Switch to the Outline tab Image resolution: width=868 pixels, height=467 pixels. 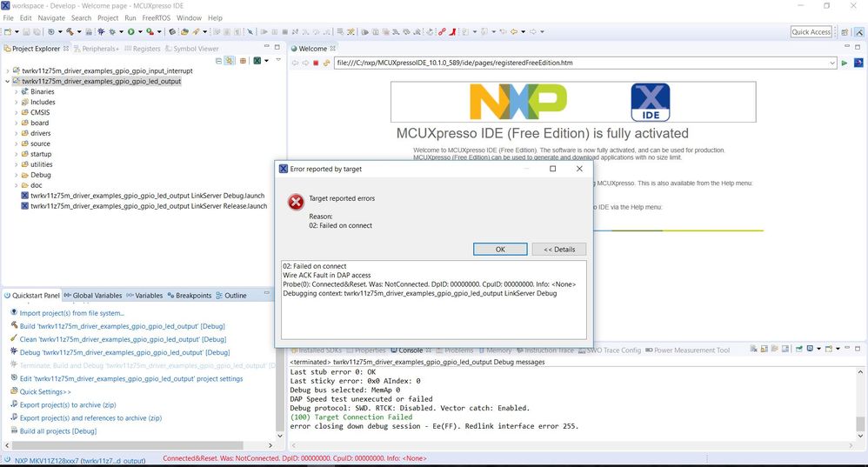(x=230, y=296)
